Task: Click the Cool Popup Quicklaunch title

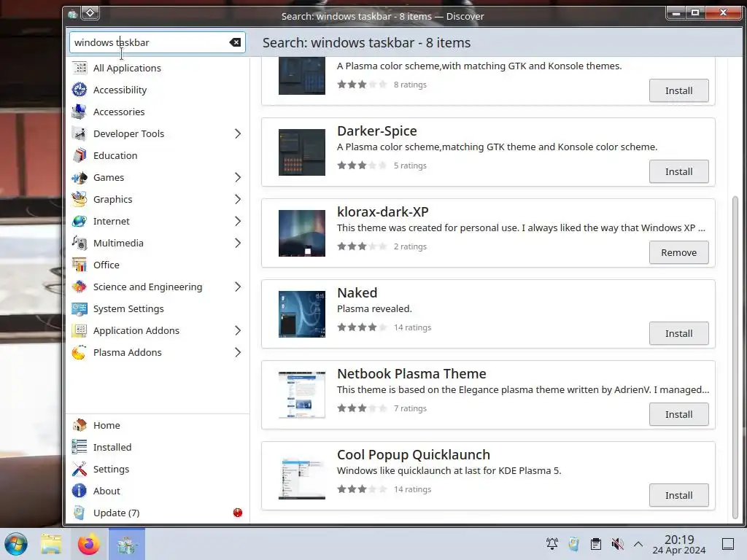Action: pos(414,455)
